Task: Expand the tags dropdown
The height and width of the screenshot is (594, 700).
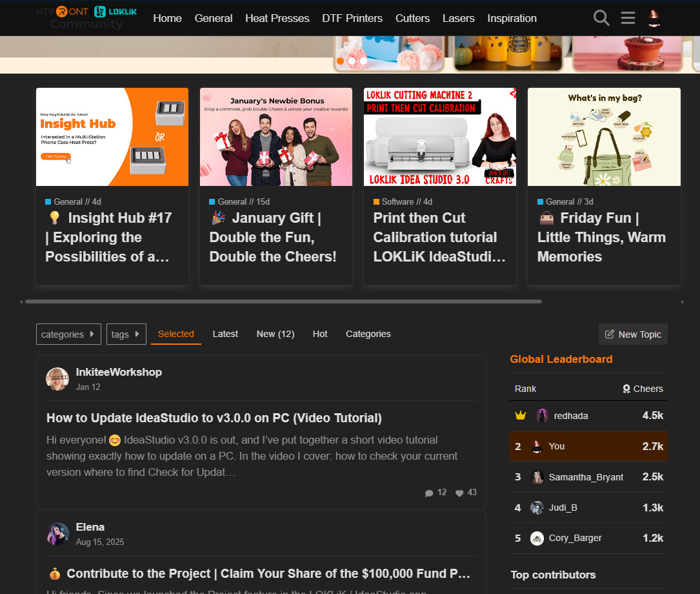Action: [126, 334]
